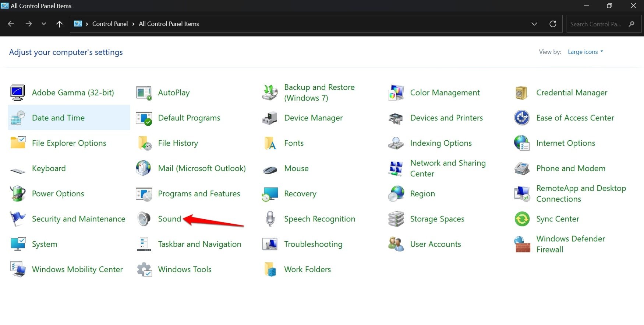The width and height of the screenshot is (644, 325).
Task: Click the Search Control Panel field
Action: point(595,24)
